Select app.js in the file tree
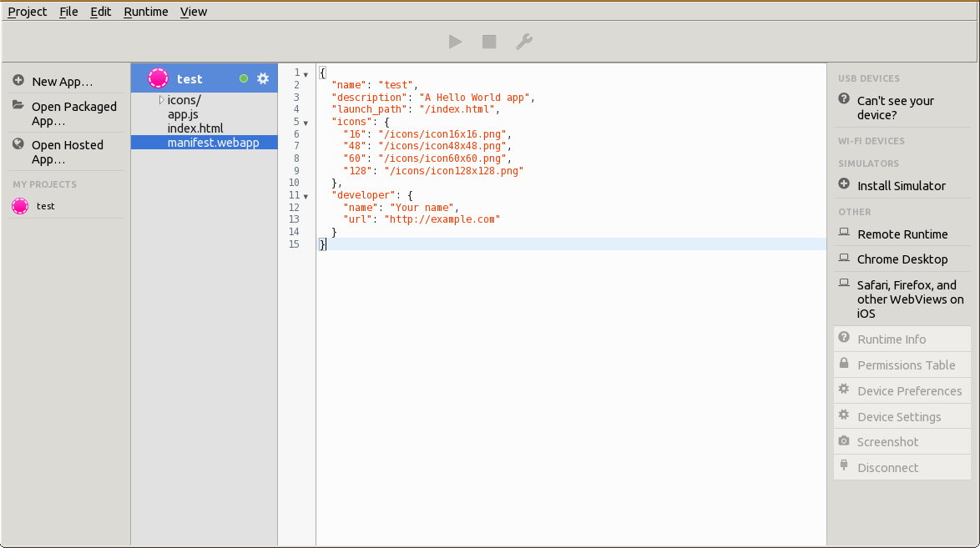 point(183,114)
